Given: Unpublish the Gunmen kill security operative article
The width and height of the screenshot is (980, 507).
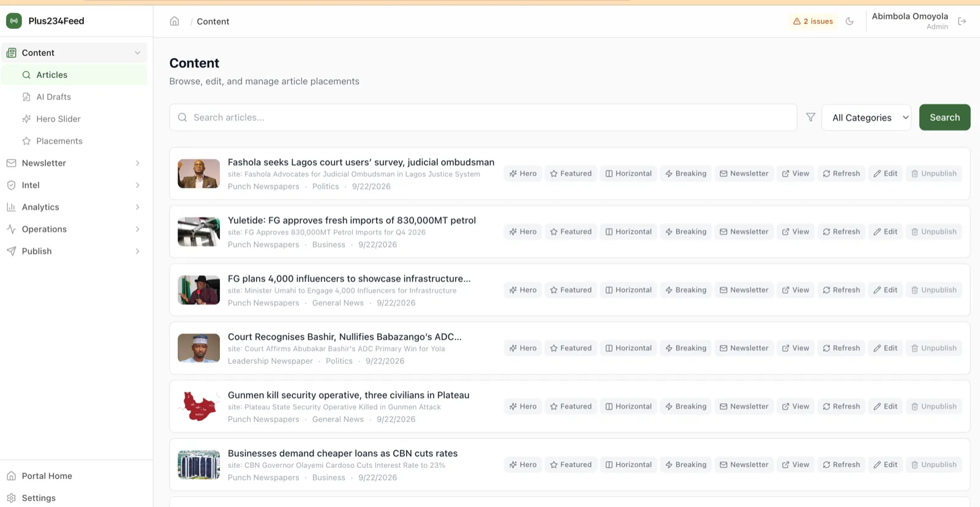Looking at the screenshot, I should (934, 406).
